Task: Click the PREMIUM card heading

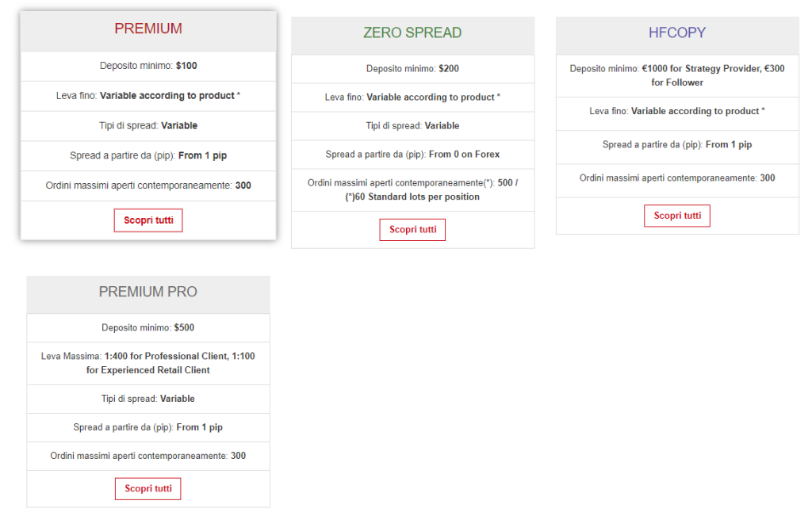Action: (x=148, y=29)
